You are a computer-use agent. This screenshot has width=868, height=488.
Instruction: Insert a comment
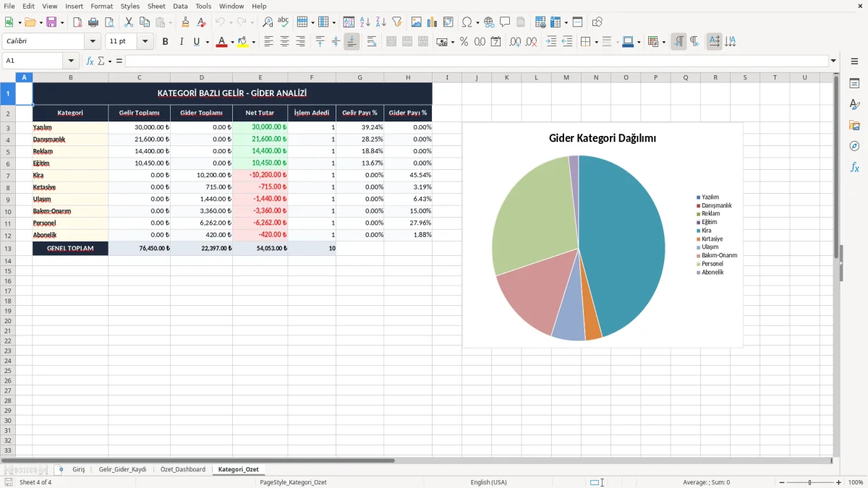(x=505, y=22)
